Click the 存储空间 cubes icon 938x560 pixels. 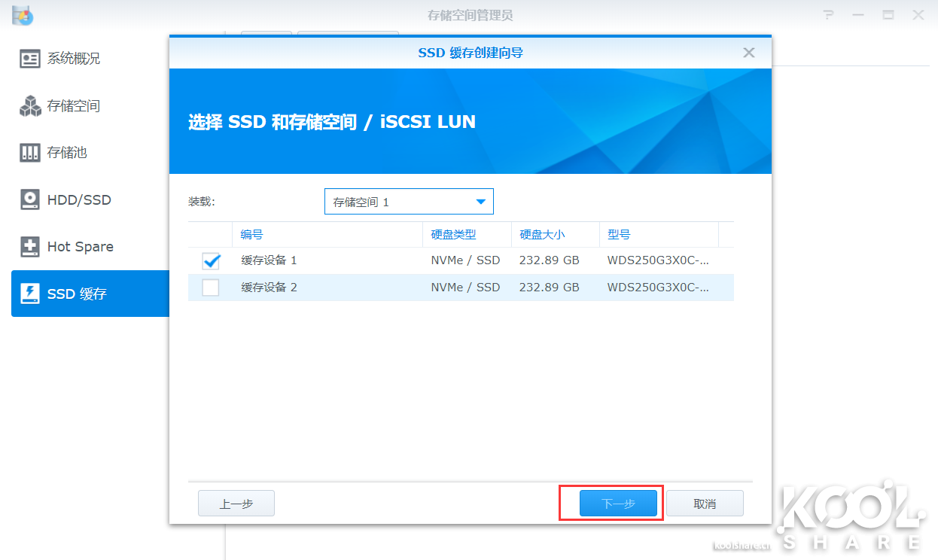click(x=30, y=106)
